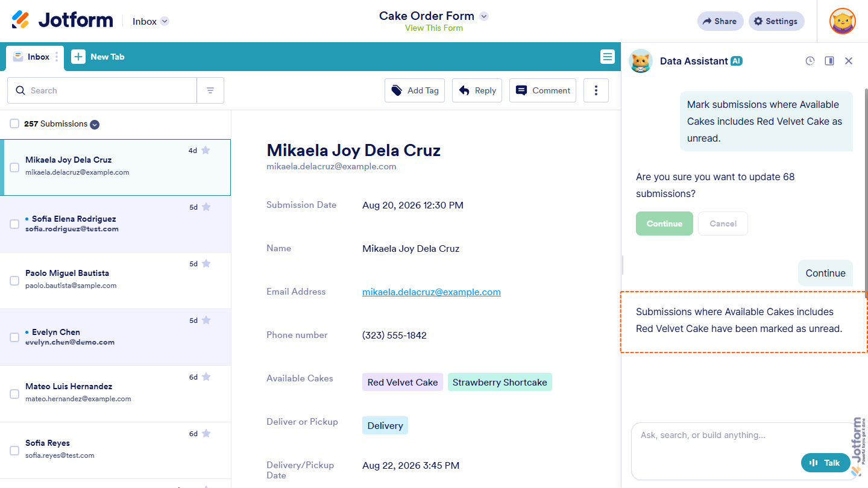Check the Sofia Reyes checkbox
The width and height of the screenshot is (868, 488).
tap(14, 451)
